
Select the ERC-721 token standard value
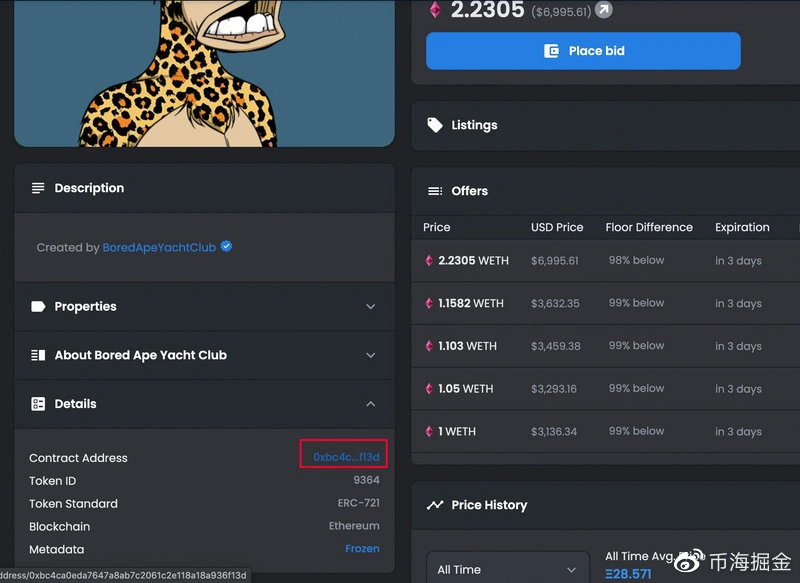pos(359,503)
